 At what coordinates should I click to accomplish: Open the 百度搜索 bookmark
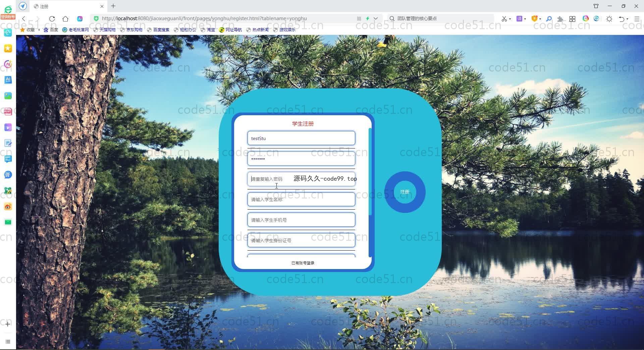158,30
